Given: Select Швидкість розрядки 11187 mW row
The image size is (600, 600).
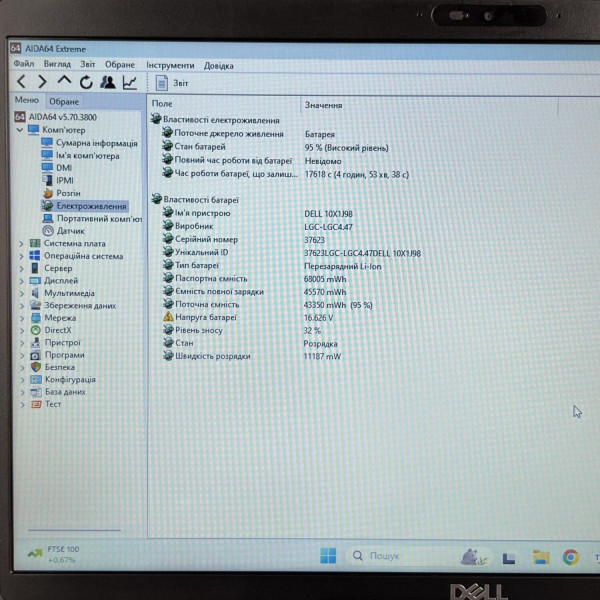Looking at the screenshot, I should pos(251,356).
